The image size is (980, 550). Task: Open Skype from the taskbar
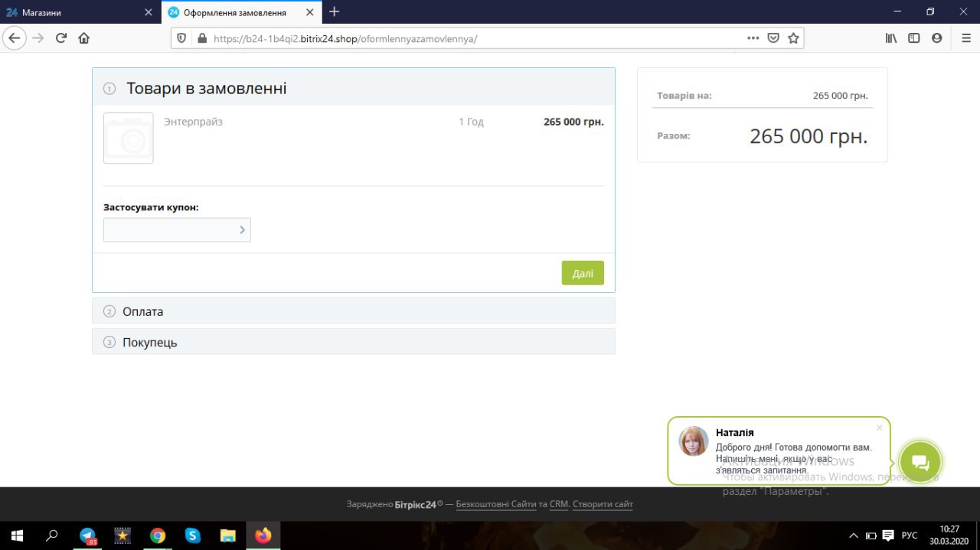coord(193,535)
